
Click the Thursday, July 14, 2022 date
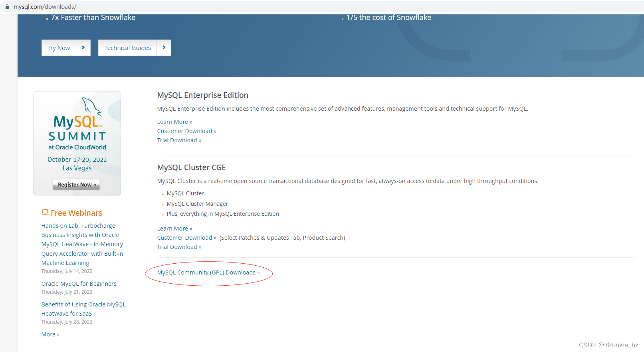[67, 271]
